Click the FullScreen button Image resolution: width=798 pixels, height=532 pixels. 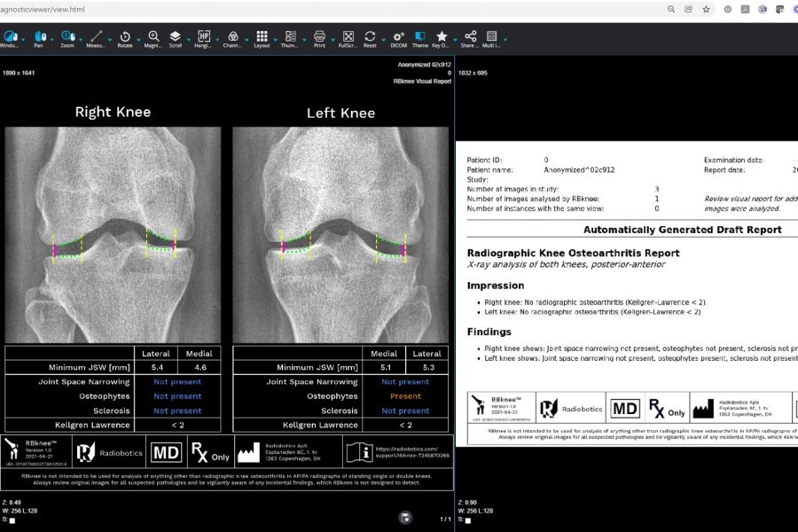(x=348, y=36)
